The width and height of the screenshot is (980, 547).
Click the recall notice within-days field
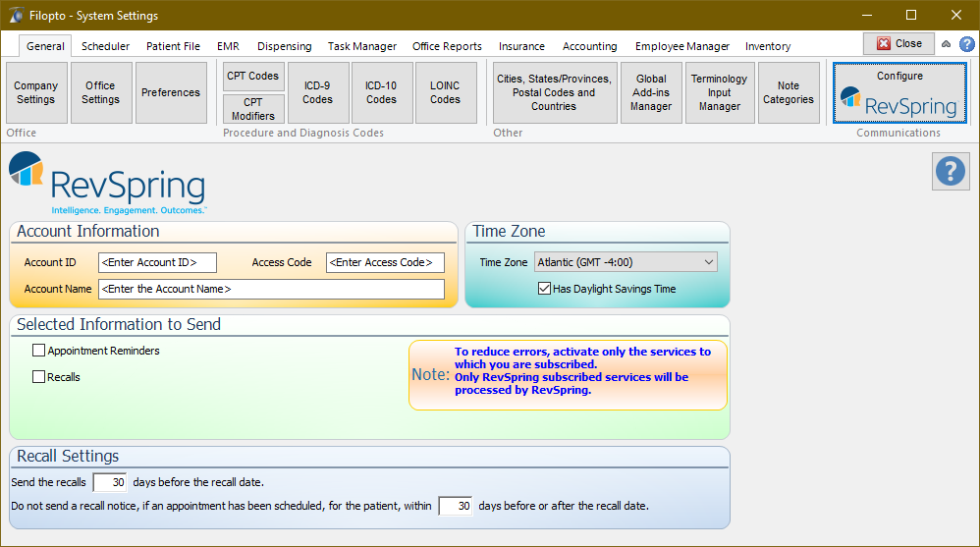pyautogui.click(x=456, y=506)
